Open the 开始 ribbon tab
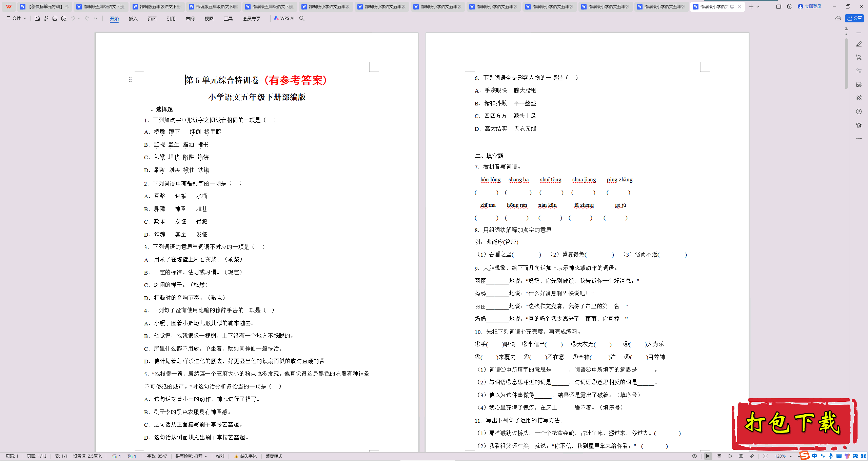Screen dimensions: 868x461 pyautogui.click(x=114, y=19)
